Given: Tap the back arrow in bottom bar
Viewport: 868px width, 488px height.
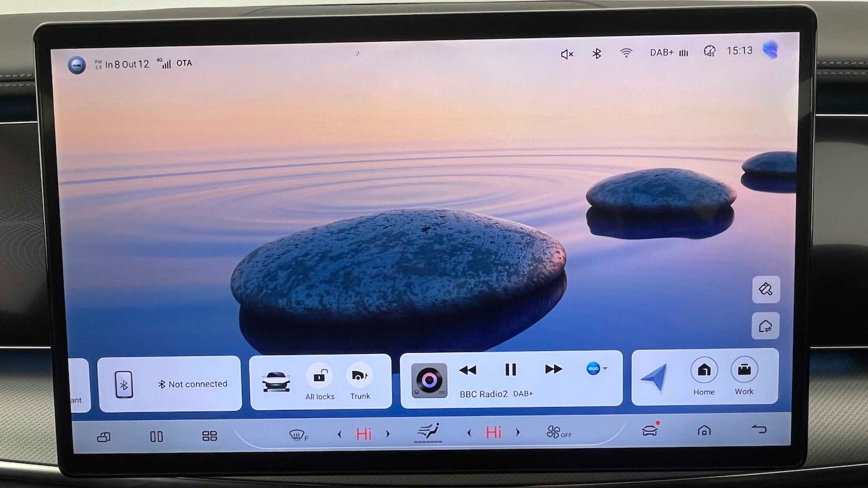Looking at the screenshot, I should click(759, 430).
